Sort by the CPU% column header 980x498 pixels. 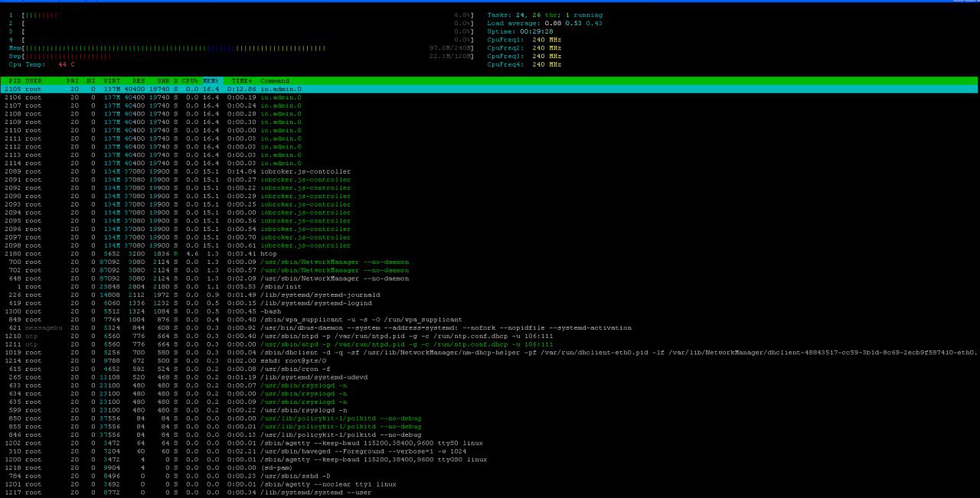190,80
